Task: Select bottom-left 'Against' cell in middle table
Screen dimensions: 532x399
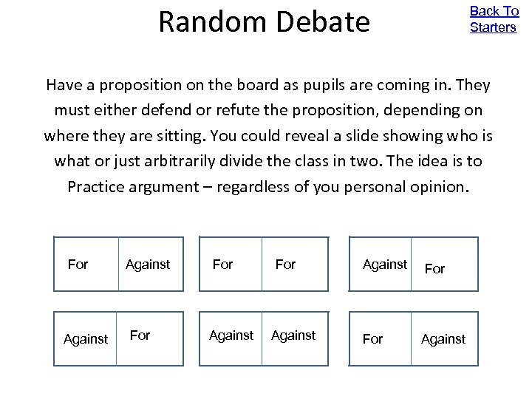Action: tap(231, 335)
